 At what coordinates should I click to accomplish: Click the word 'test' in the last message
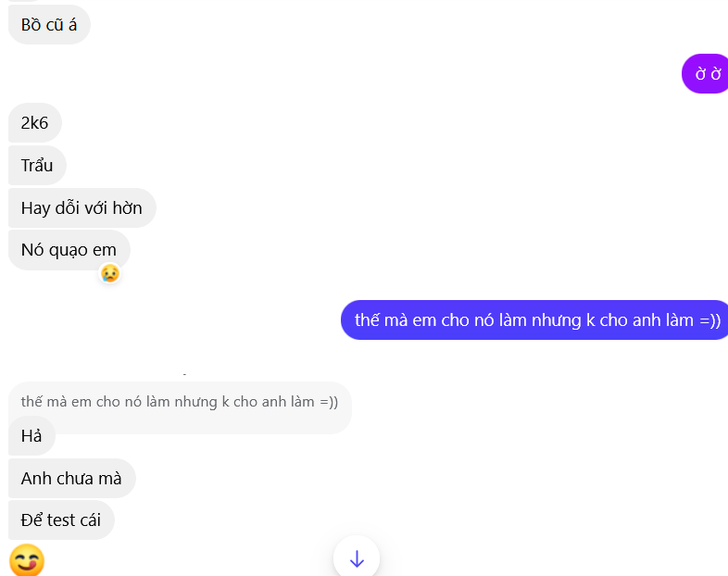coord(61,520)
